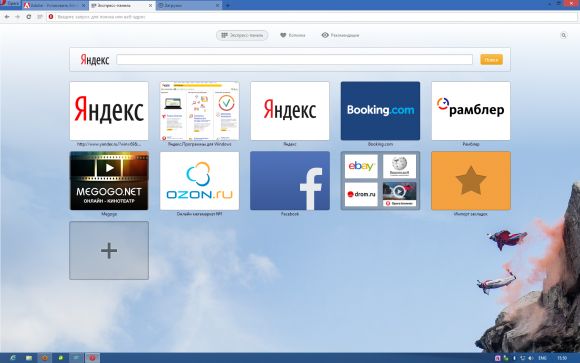Click the Facebook label under tile
580x363 pixels.
(290, 214)
